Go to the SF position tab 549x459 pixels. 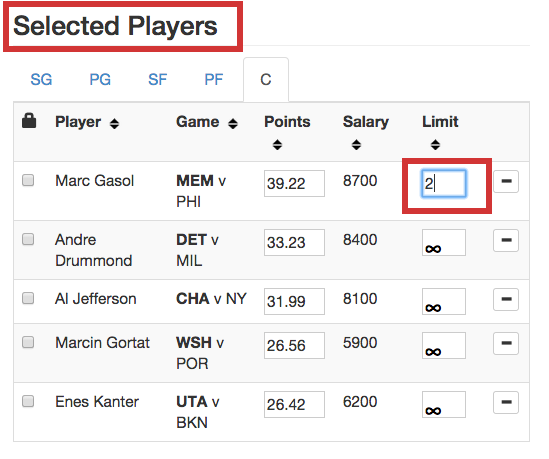pos(158,79)
